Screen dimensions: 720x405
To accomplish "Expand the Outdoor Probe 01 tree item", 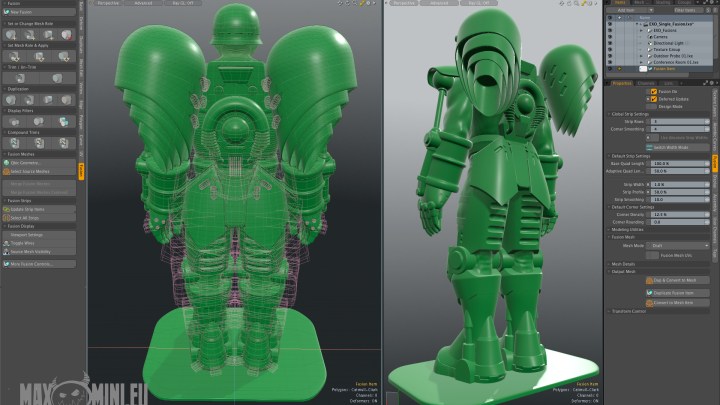I will point(641,56).
